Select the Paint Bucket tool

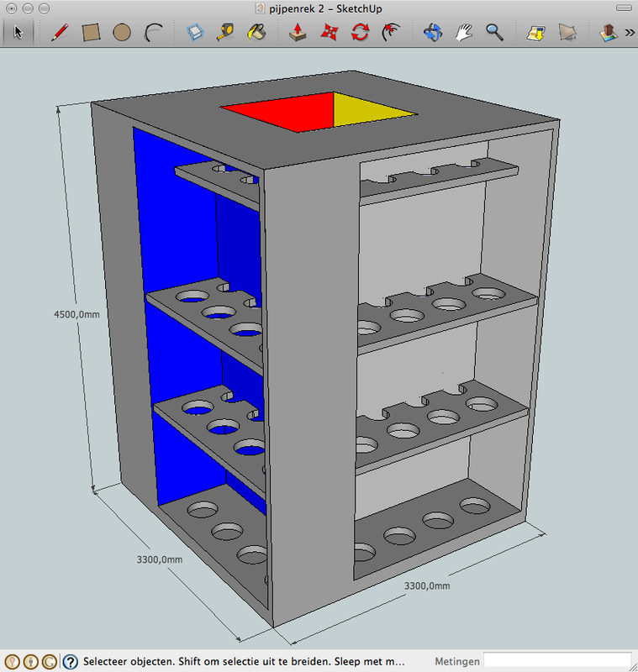[256, 32]
